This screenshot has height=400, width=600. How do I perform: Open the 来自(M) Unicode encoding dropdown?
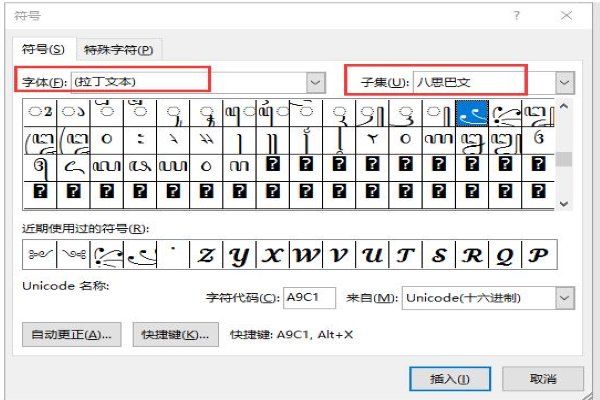coord(565,298)
